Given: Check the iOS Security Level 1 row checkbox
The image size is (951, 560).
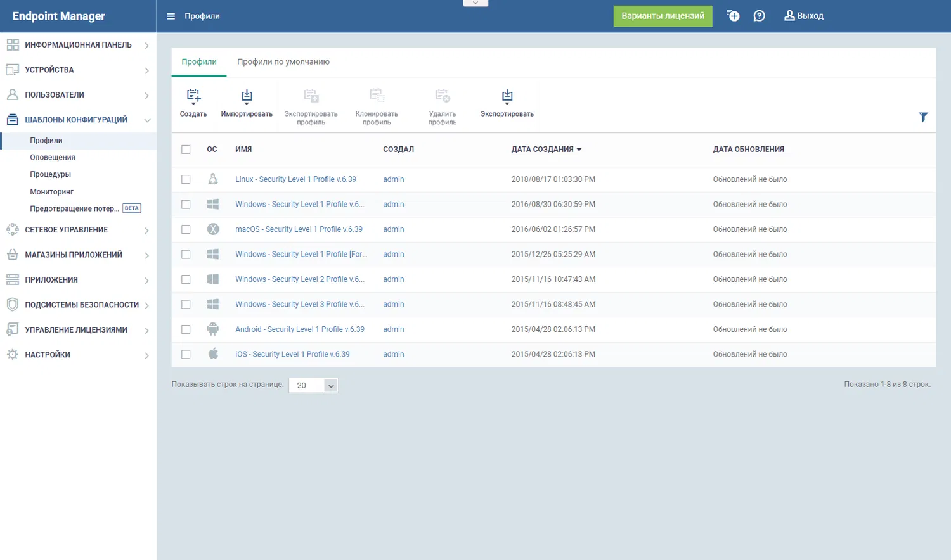Looking at the screenshot, I should point(186,355).
